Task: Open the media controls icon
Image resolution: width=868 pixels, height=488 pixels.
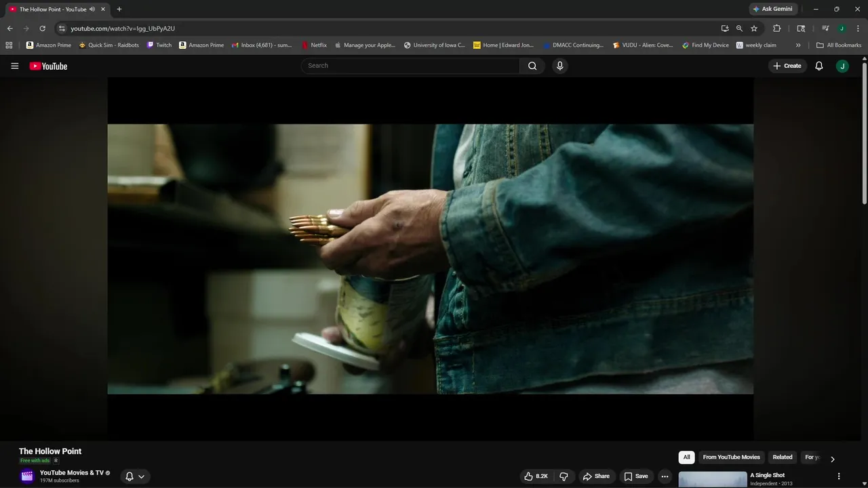Action: pyautogui.click(x=825, y=28)
